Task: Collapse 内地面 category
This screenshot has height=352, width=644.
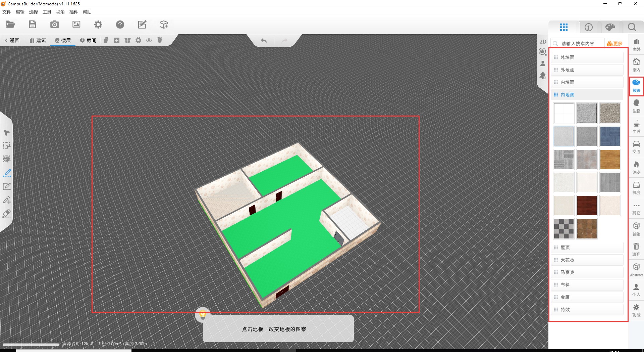Action: coord(587,95)
